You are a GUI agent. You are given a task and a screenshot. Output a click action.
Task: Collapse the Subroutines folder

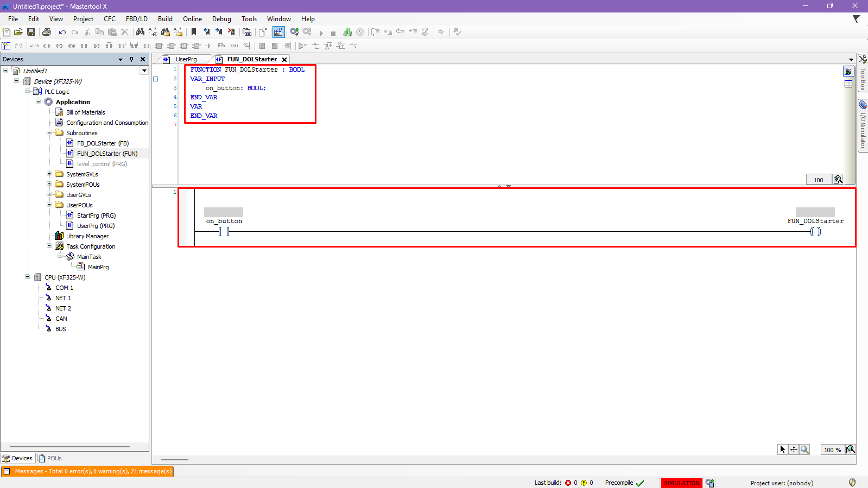tap(49, 132)
